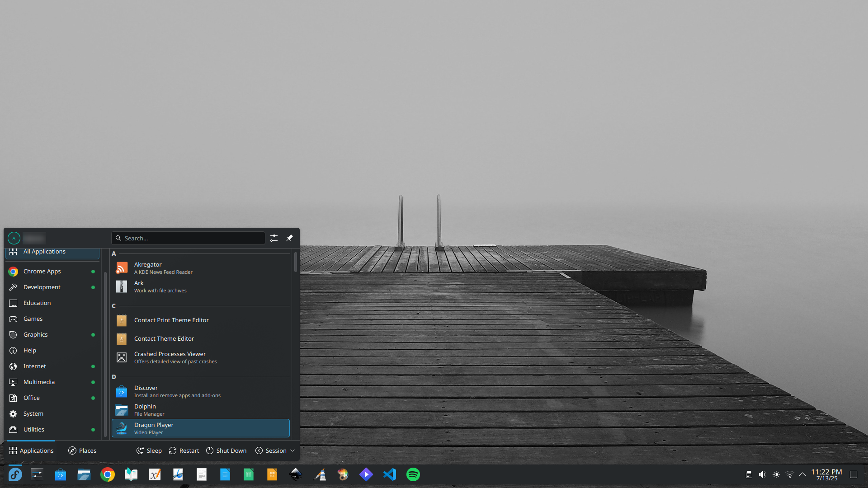Open Spotify from the taskbar
Image resolution: width=868 pixels, height=488 pixels.
[x=413, y=474]
